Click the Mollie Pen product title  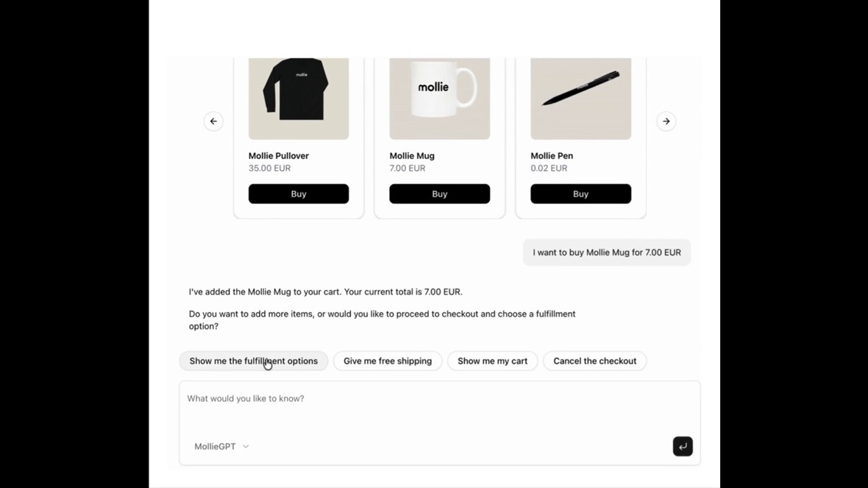pos(552,156)
